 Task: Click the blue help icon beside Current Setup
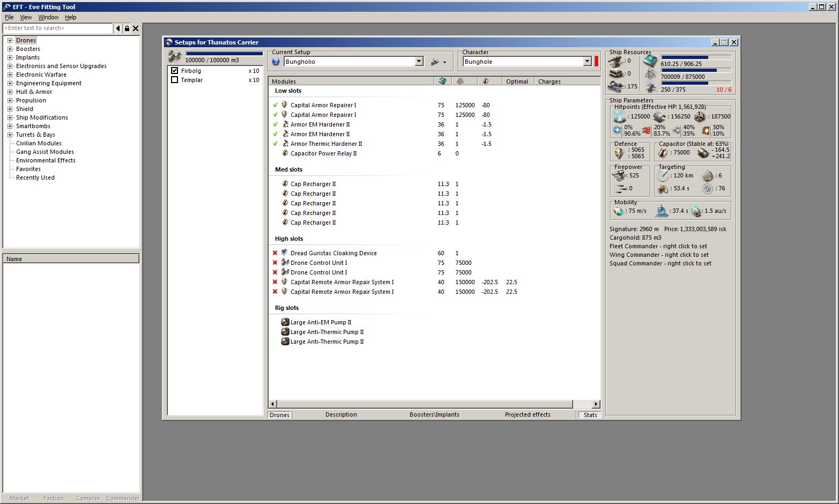tap(276, 62)
